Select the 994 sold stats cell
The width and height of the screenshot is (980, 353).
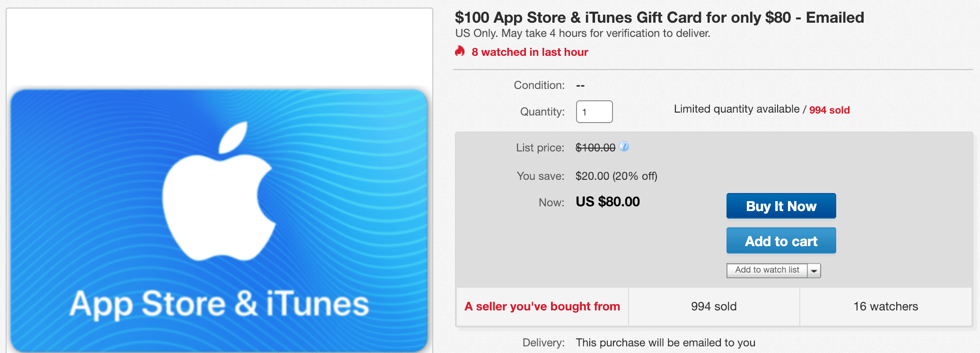714,307
